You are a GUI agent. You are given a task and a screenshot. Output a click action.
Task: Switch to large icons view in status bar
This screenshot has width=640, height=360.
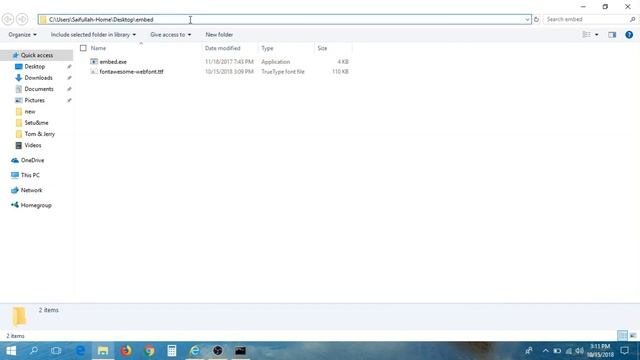(x=633, y=336)
